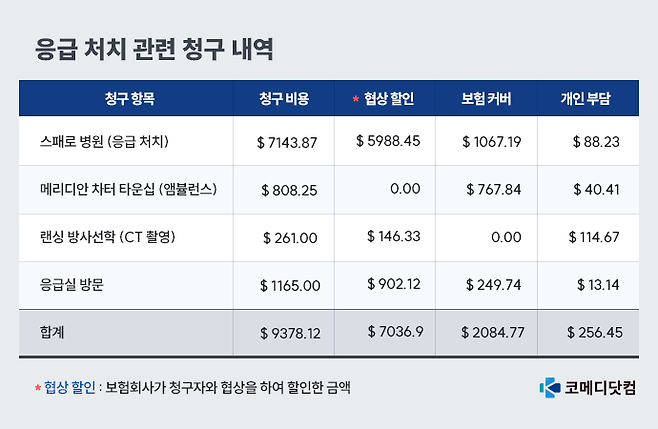Click the 보험 커버 column header
The width and height of the screenshot is (658, 429).
(487, 99)
